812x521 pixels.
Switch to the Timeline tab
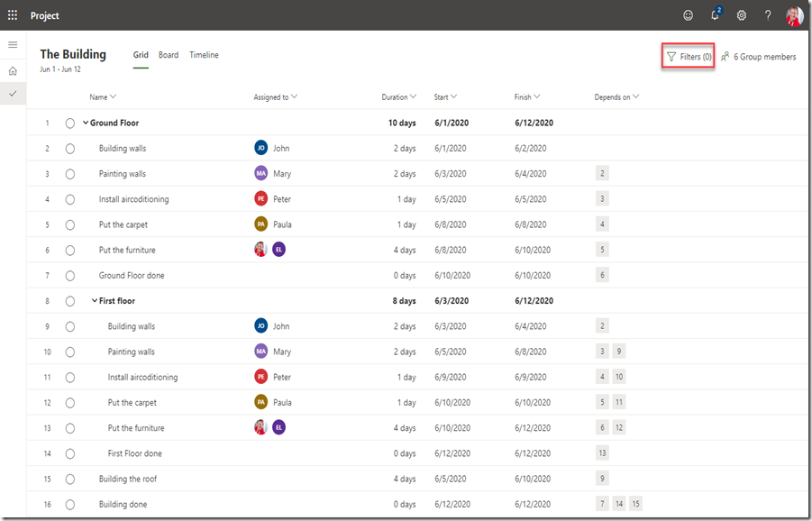click(x=204, y=55)
